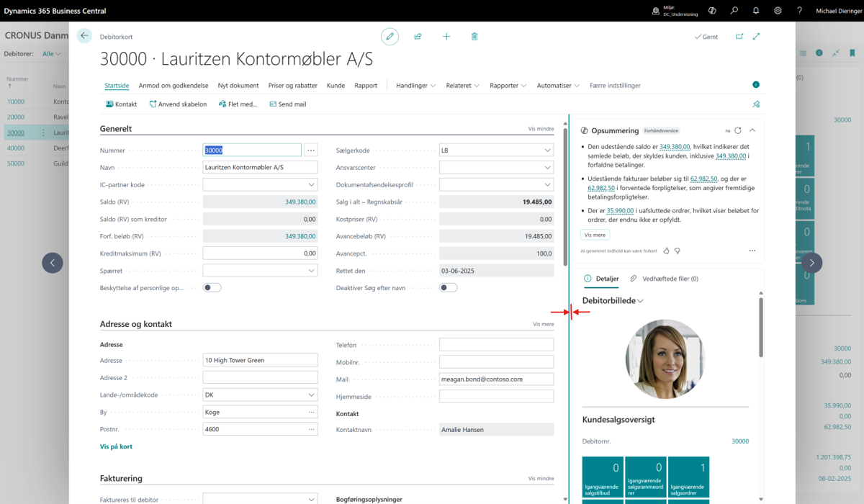Click the Igangværende salgsordrer tile

[x=688, y=477]
